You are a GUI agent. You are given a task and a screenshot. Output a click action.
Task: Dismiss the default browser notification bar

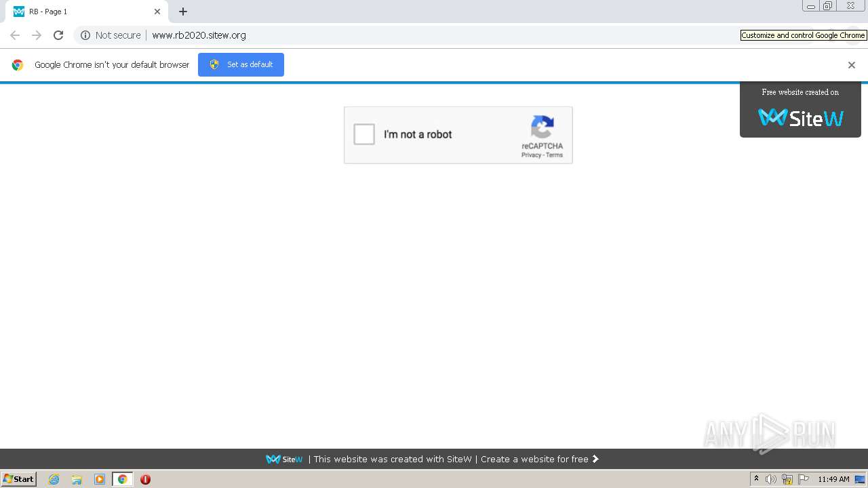852,65
